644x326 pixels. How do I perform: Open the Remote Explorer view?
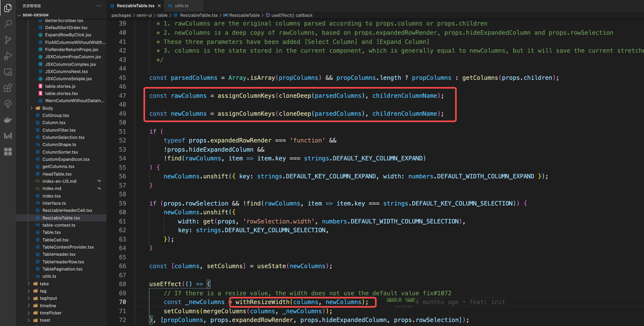click(8, 72)
